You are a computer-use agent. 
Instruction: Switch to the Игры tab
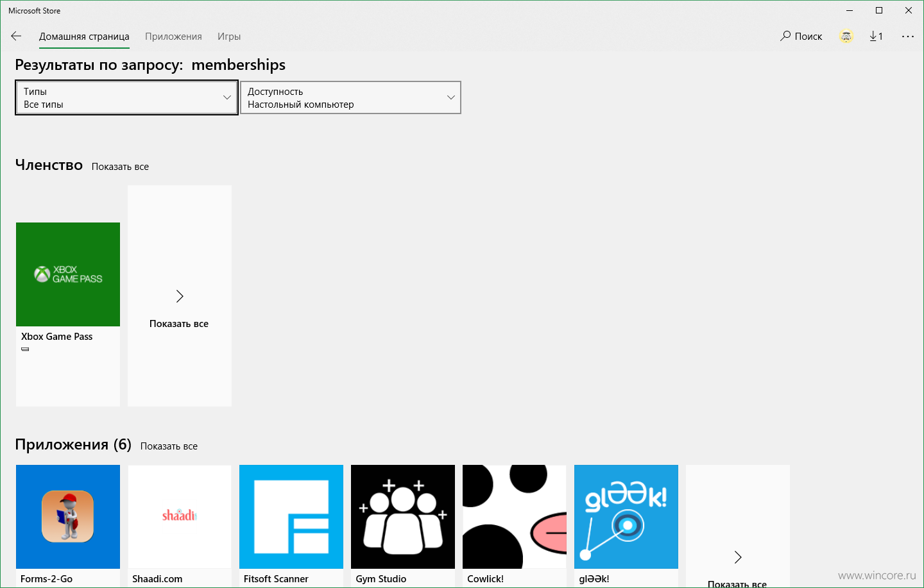point(229,37)
